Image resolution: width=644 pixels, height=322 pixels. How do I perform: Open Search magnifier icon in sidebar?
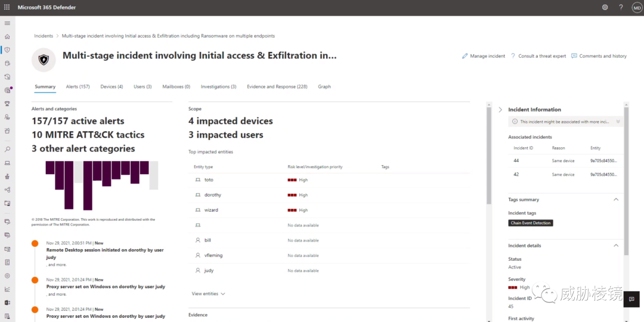point(7,150)
